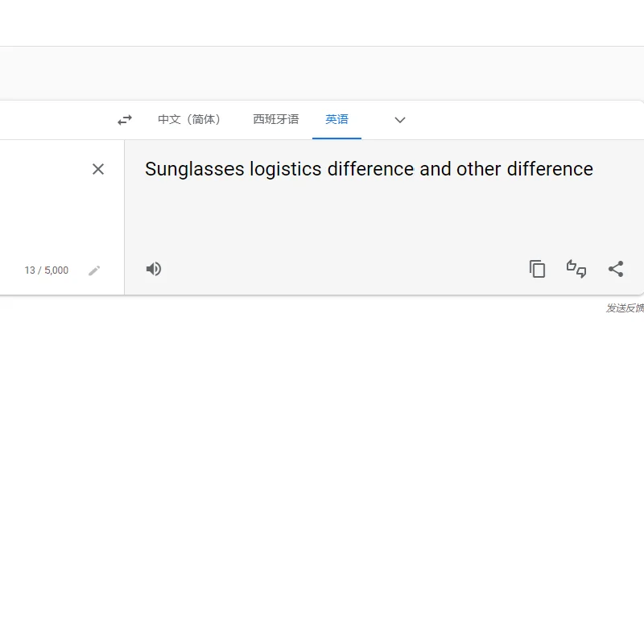
Task: Listen to the English translation
Action: point(154,269)
